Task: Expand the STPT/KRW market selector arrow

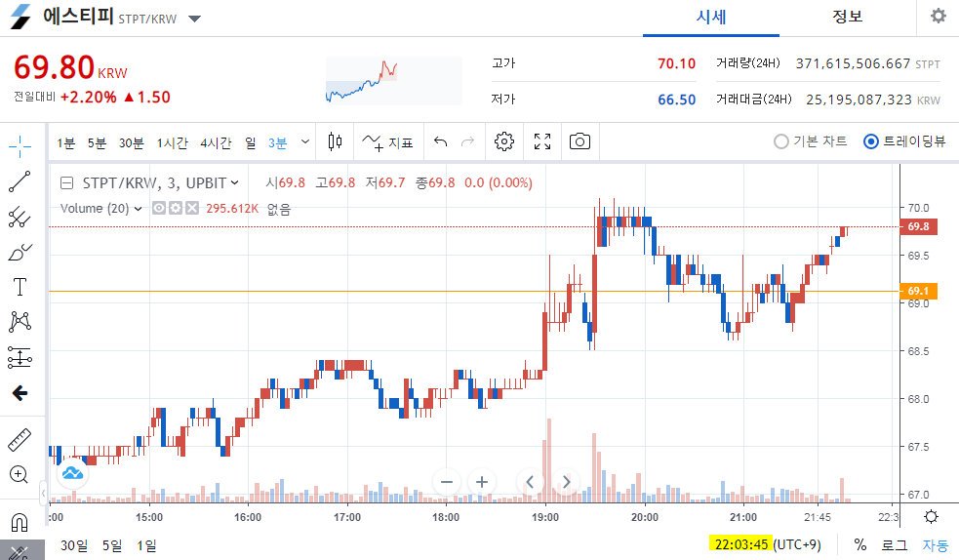Action: (x=194, y=19)
